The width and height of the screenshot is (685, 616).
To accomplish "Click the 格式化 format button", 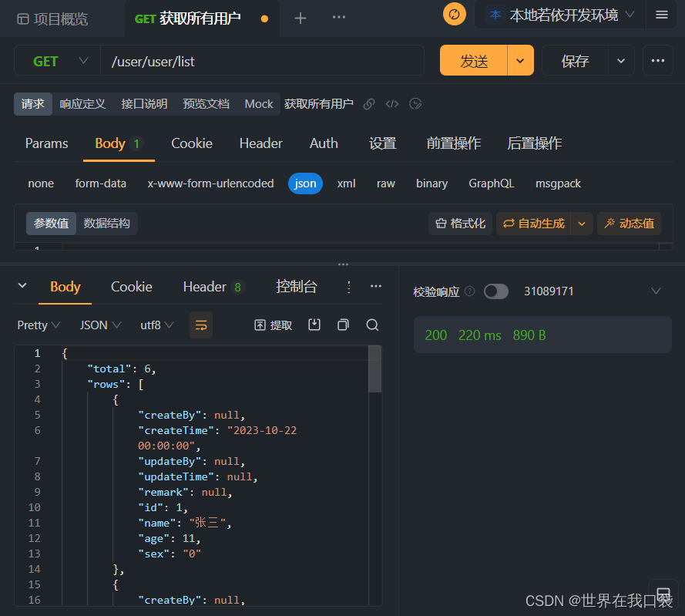I will pos(461,224).
